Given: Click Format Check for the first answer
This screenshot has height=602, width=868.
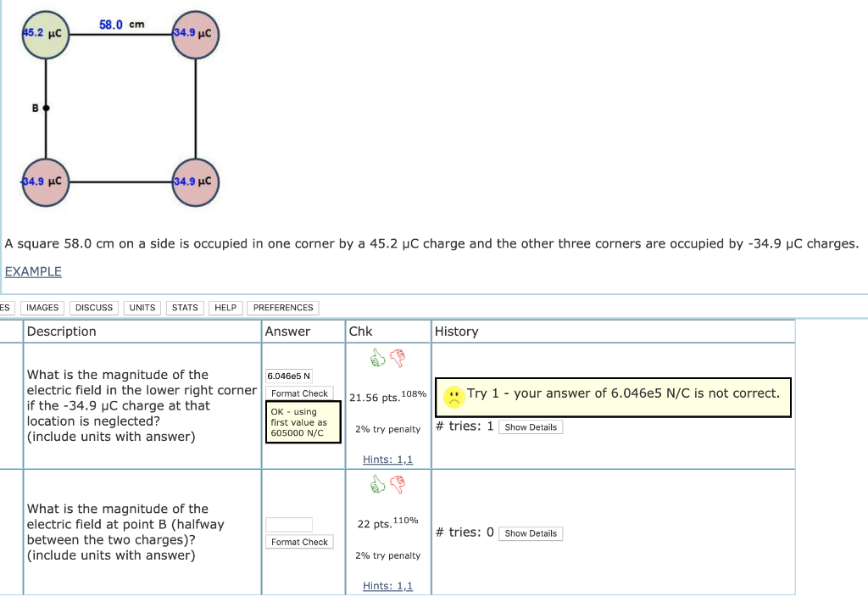Looking at the screenshot, I should (x=299, y=393).
